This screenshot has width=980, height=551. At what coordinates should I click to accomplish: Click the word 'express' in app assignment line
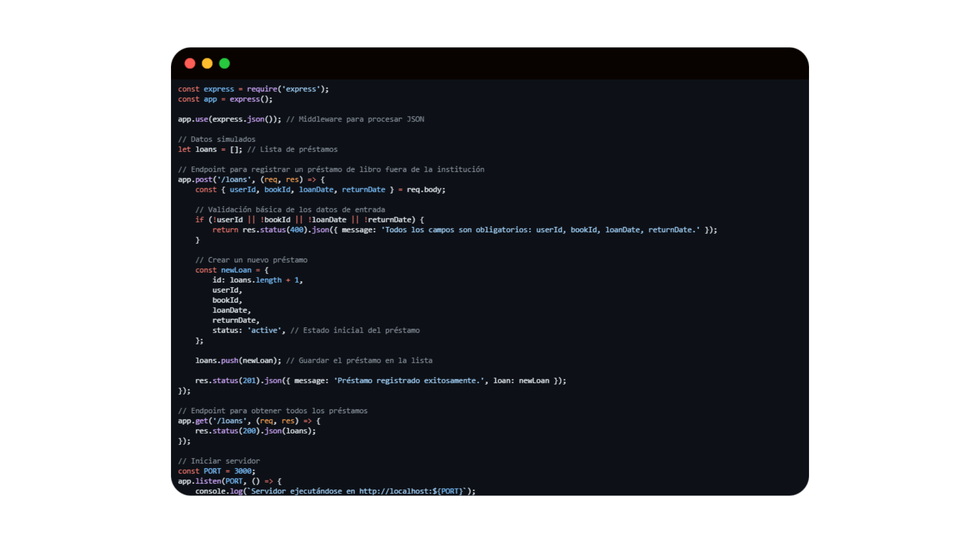pos(244,99)
